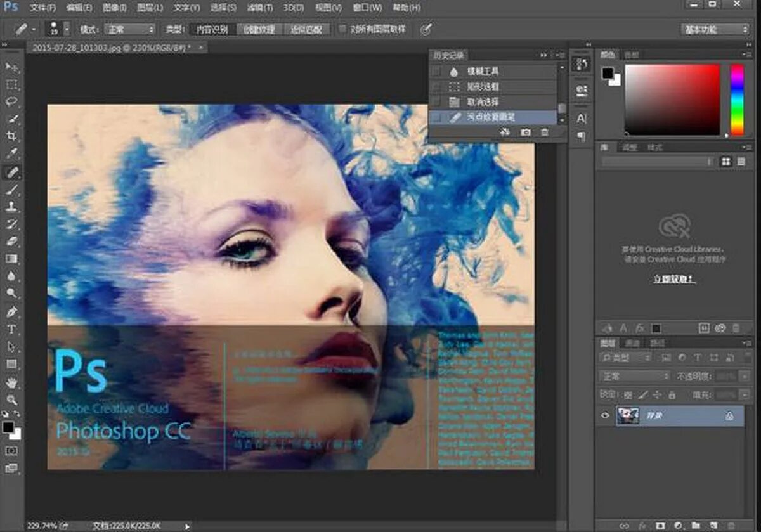
Task: Select the Brush tool
Action: (x=12, y=190)
